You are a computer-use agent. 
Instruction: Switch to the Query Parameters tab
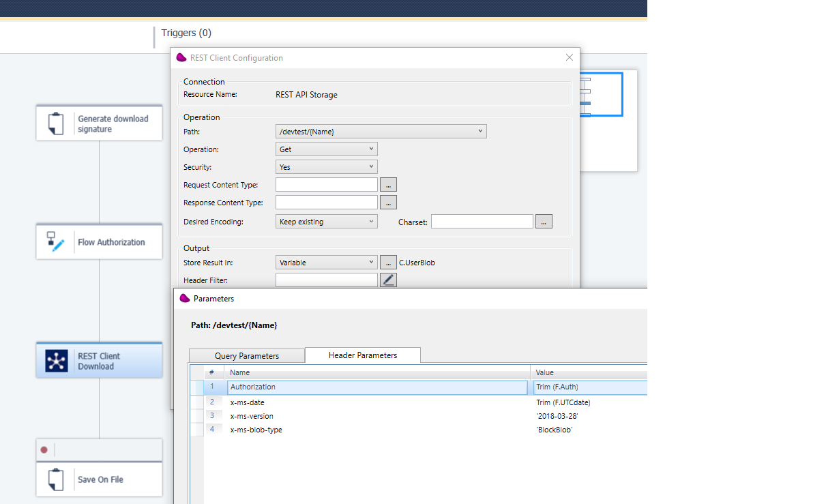coord(246,355)
